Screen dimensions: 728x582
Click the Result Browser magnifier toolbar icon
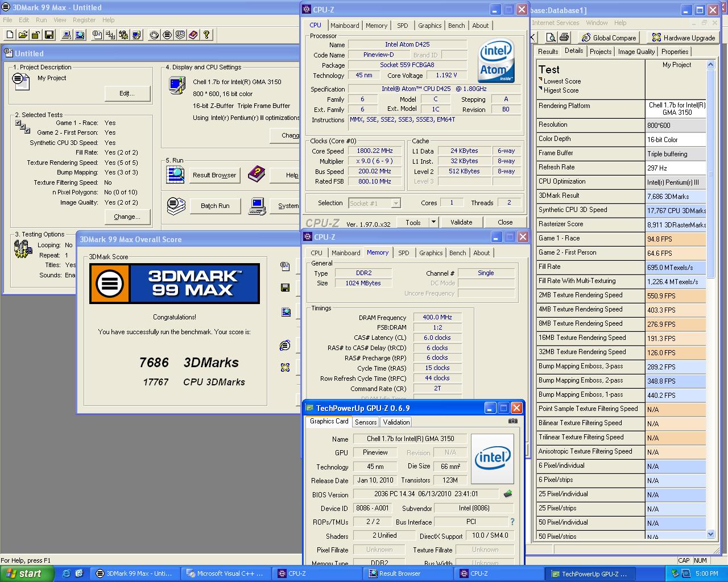point(80,35)
